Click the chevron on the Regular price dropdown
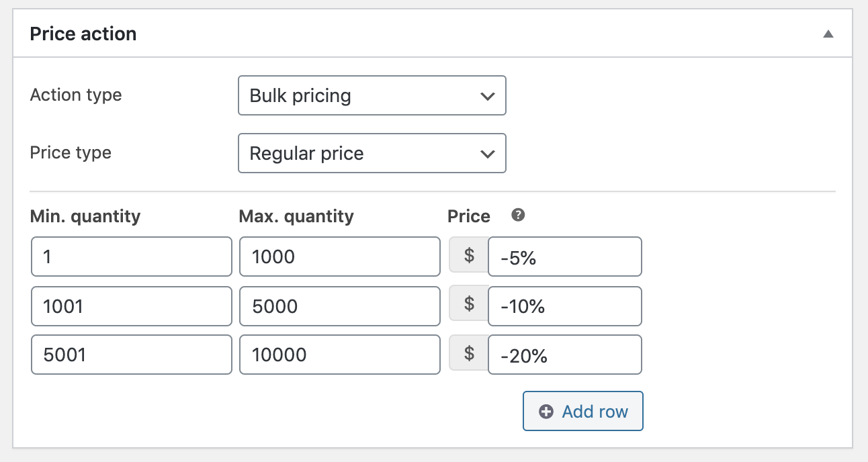Viewport: 868px width, 462px height. click(x=488, y=153)
